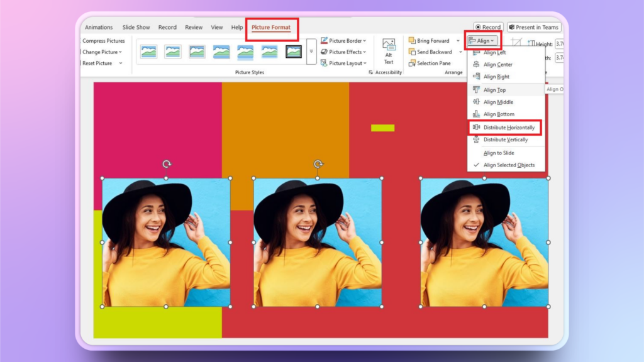Apply the second picture style thumbnail
The image size is (644, 362).
[173, 52]
